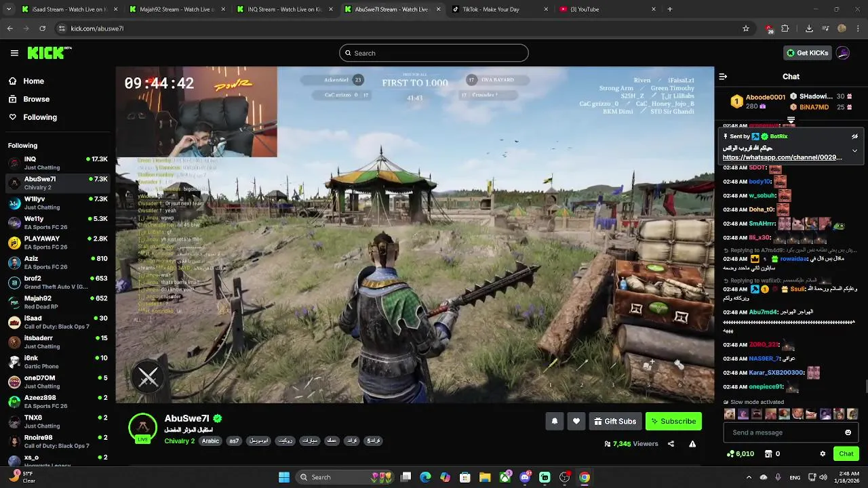This screenshot has height=488, width=868.
Task: Open the PLAYAWAY channel in Following
Action: [x=58, y=243]
